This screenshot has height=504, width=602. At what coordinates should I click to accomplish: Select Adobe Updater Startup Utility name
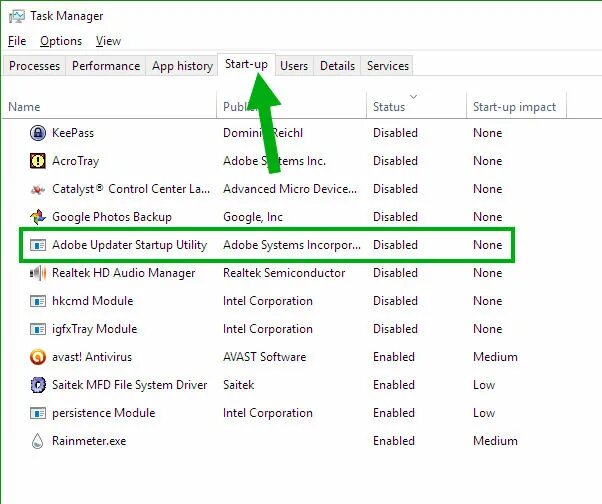[129, 245]
